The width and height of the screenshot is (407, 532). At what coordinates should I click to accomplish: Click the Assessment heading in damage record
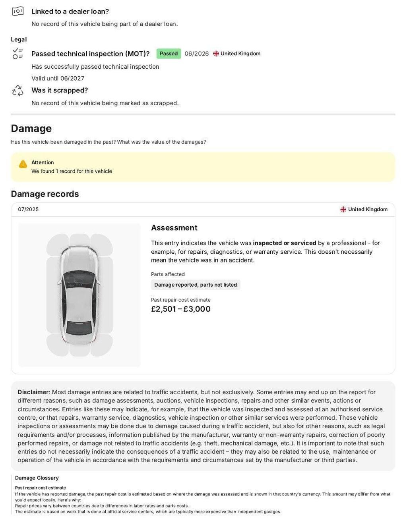click(174, 228)
